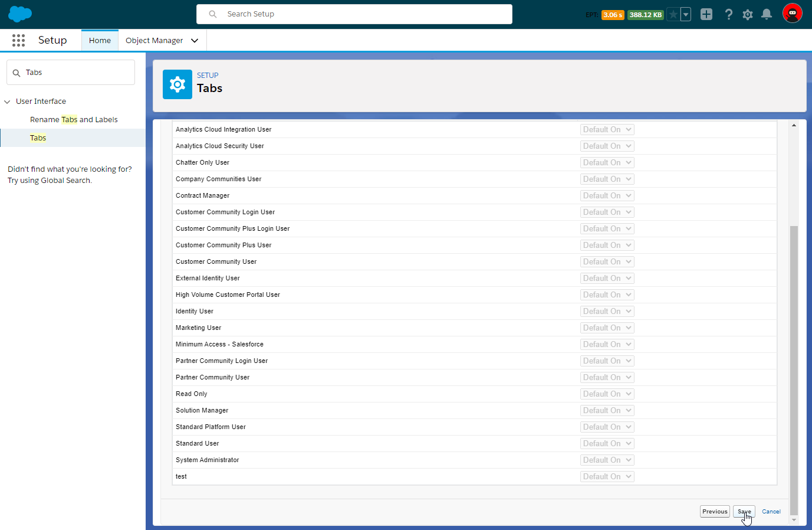Image resolution: width=812 pixels, height=530 pixels.
Task: Click the Contract Manager profile name
Action: click(203, 195)
